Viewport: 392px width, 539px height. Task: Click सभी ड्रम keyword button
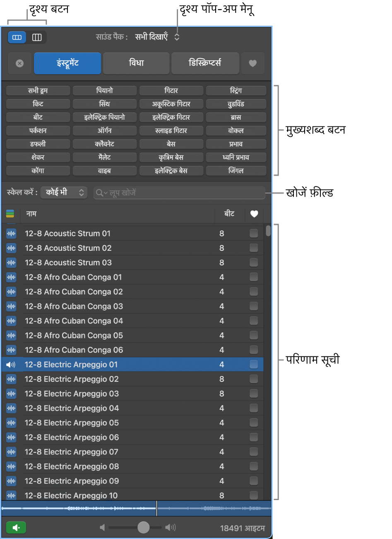(x=38, y=91)
